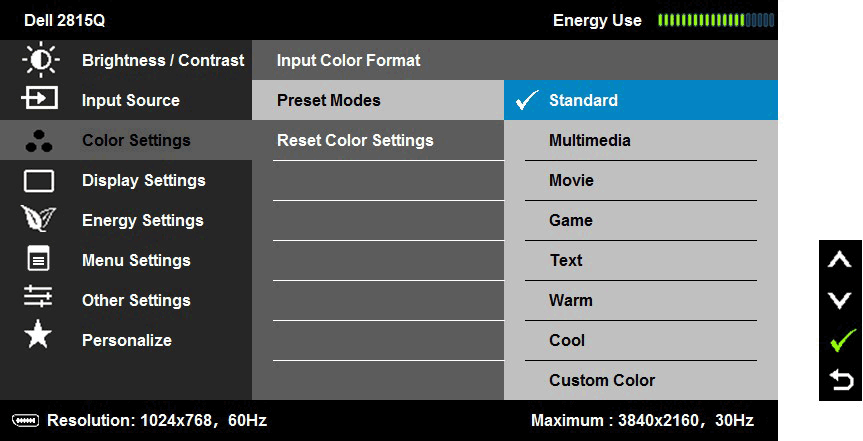Image resolution: width=863 pixels, height=441 pixels.
Task: Click the Maximum : 3840x2160, 30Hz text
Action: (642, 421)
